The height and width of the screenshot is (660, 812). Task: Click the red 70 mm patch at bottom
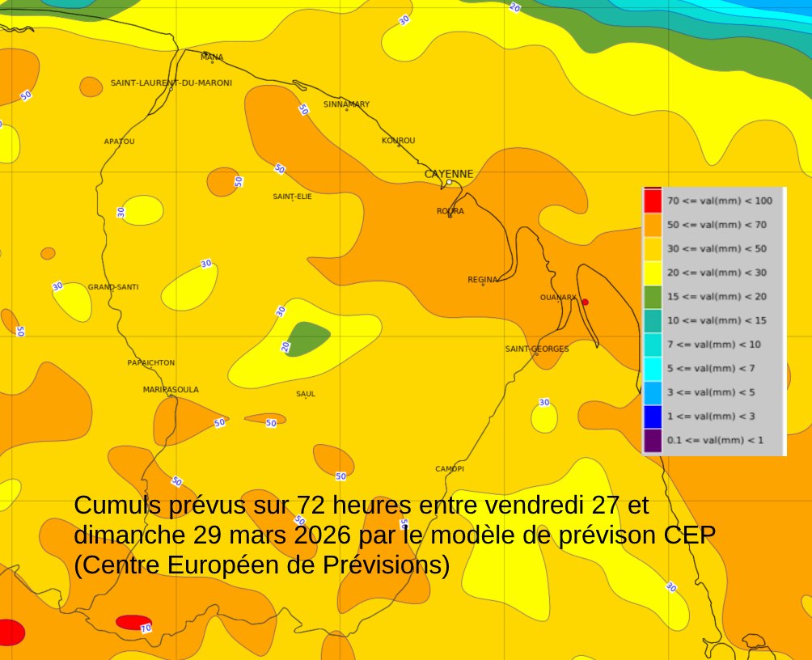click(x=132, y=622)
